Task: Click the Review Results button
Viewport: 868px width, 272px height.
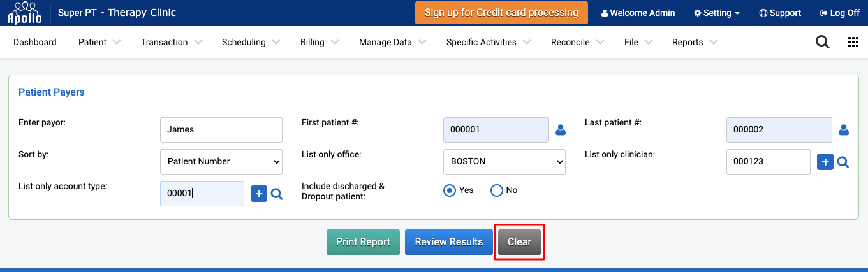Action: pyautogui.click(x=449, y=242)
